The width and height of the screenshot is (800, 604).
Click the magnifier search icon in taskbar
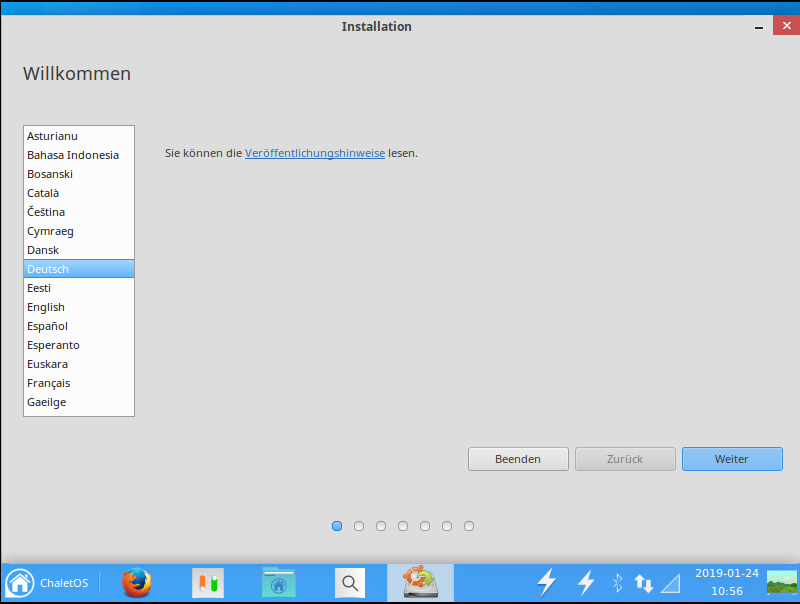pyautogui.click(x=349, y=583)
